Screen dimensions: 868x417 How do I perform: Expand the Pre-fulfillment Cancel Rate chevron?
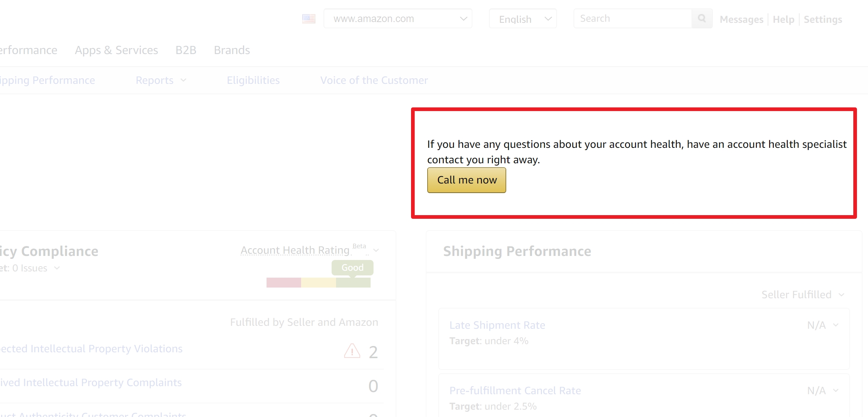point(836,391)
